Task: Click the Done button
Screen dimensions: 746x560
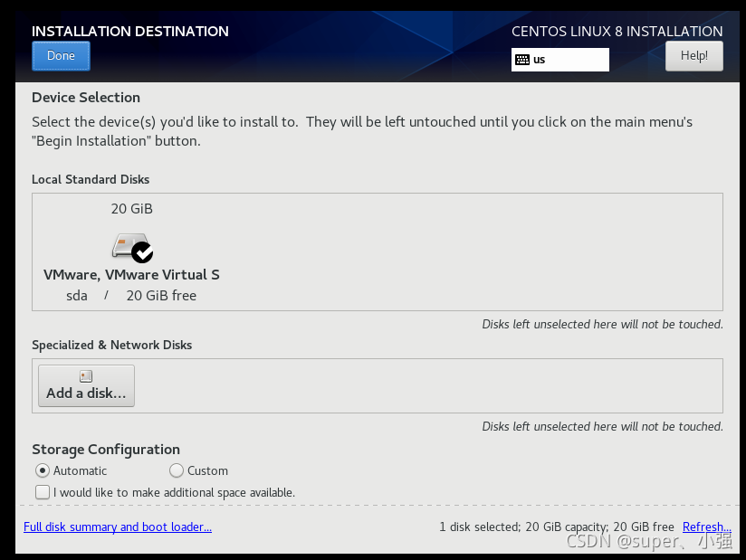Action: (61, 56)
